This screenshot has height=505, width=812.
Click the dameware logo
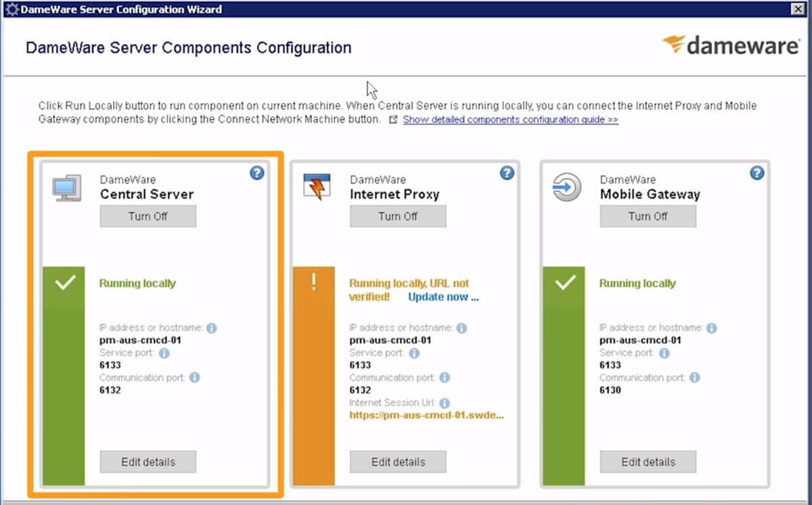coord(731,45)
